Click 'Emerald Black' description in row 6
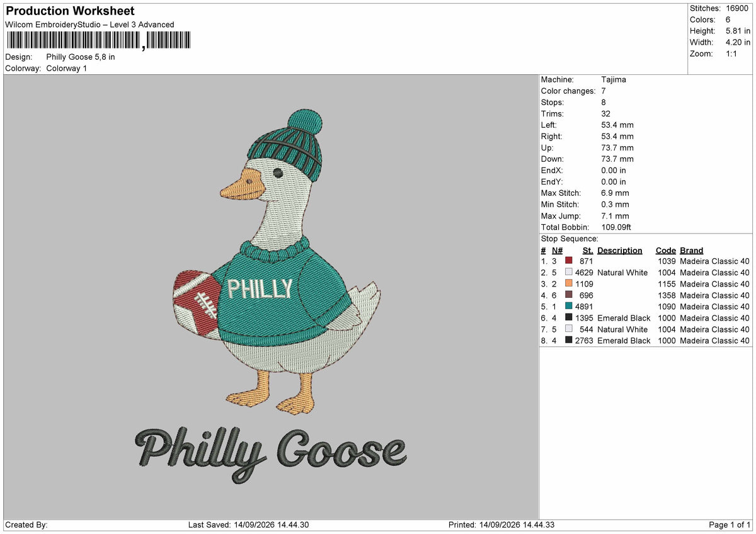756x534 pixels. pyautogui.click(x=624, y=318)
